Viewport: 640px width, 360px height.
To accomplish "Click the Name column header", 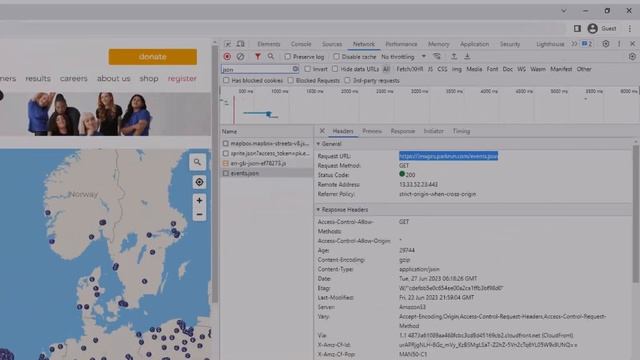I will click(x=267, y=131).
